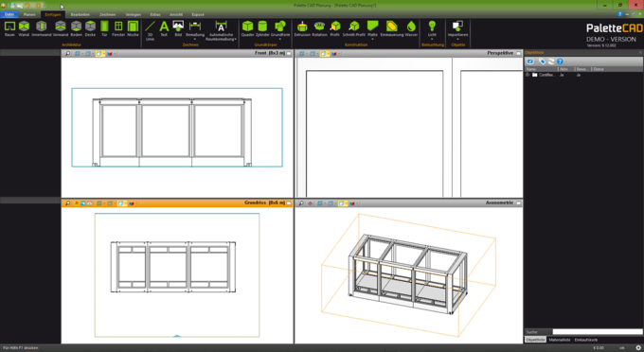644x352 pixels.
Task: Maximize the Front view pane
Action: (x=289, y=53)
